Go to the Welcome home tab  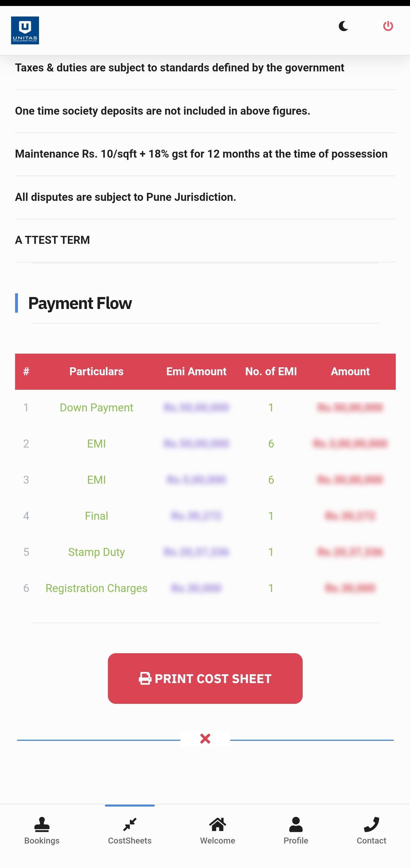tap(218, 831)
